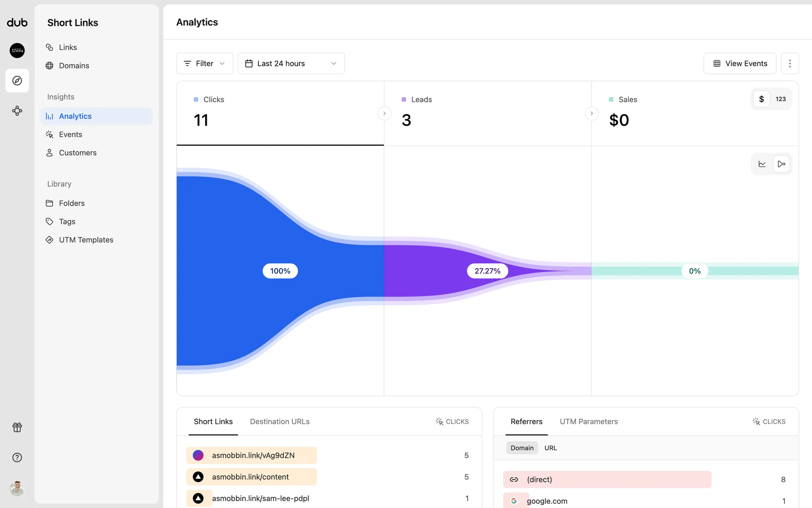The image size is (812, 508).
Task: Toggle sales display to dollar amount
Action: pos(761,99)
